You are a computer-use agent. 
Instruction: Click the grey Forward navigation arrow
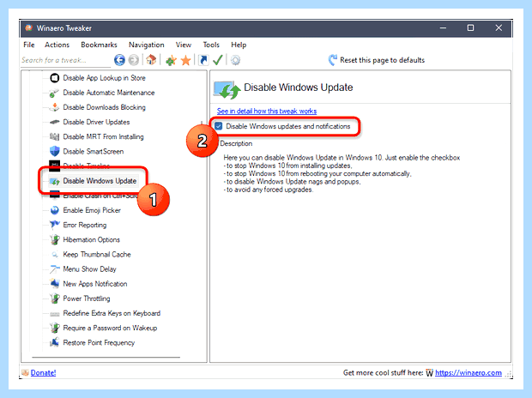pyautogui.click(x=134, y=60)
